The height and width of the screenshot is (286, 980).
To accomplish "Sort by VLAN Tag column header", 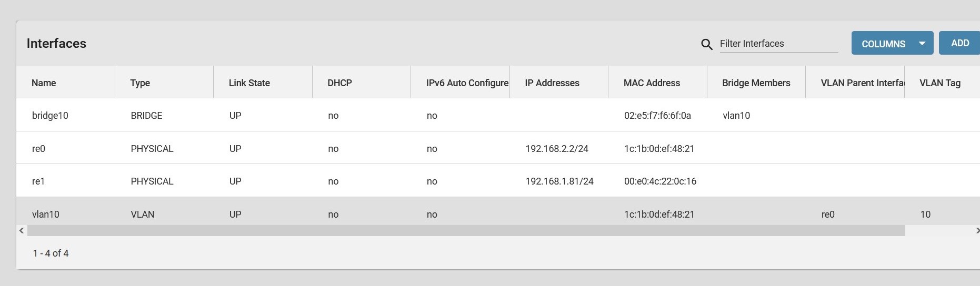I will (x=939, y=83).
